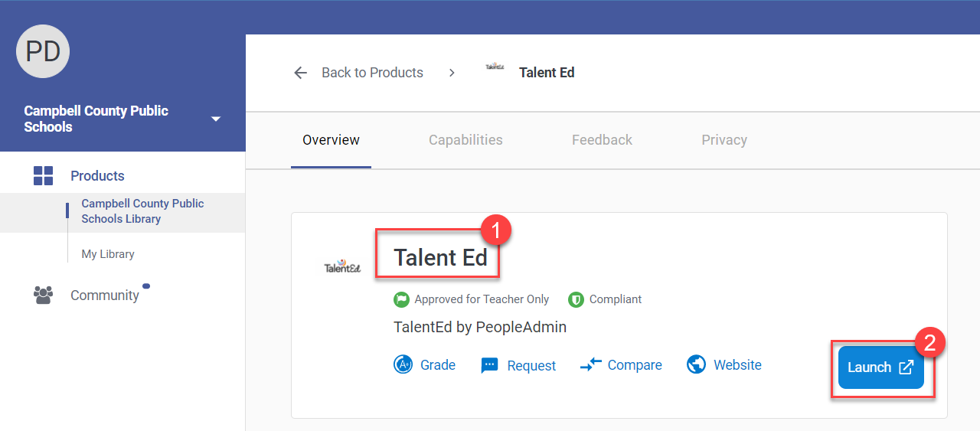The image size is (980, 431).
Task: Click the PD user avatar
Action: 43,51
